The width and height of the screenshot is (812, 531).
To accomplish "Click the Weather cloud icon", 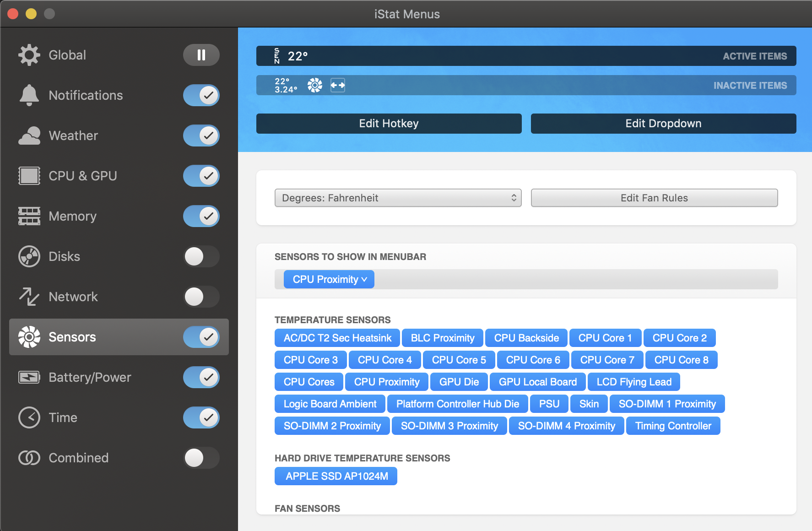I will (x=29, y=135).
